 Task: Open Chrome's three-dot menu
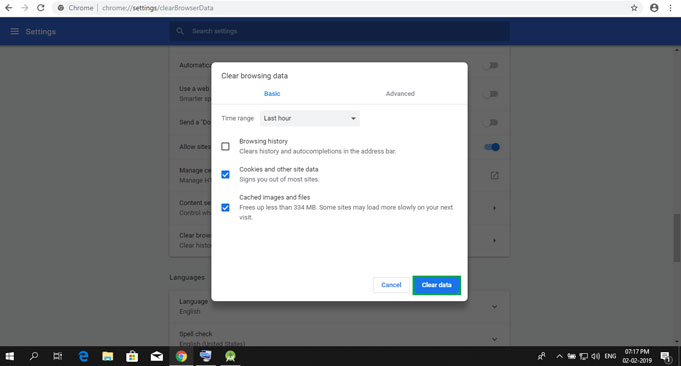[671, 8]
